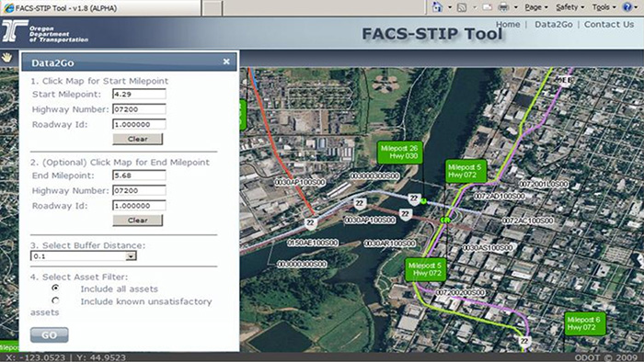The height and width of the screenshot is (362, 644).
Task: Open the Page menu
Action: [x=536, y=7]
